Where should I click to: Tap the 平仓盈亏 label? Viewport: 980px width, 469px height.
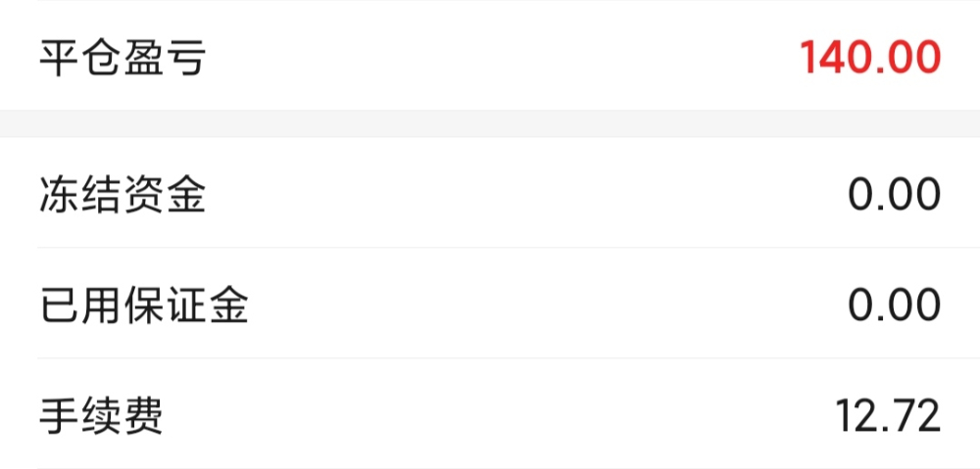pyautogui.click(x=122, y=58)
